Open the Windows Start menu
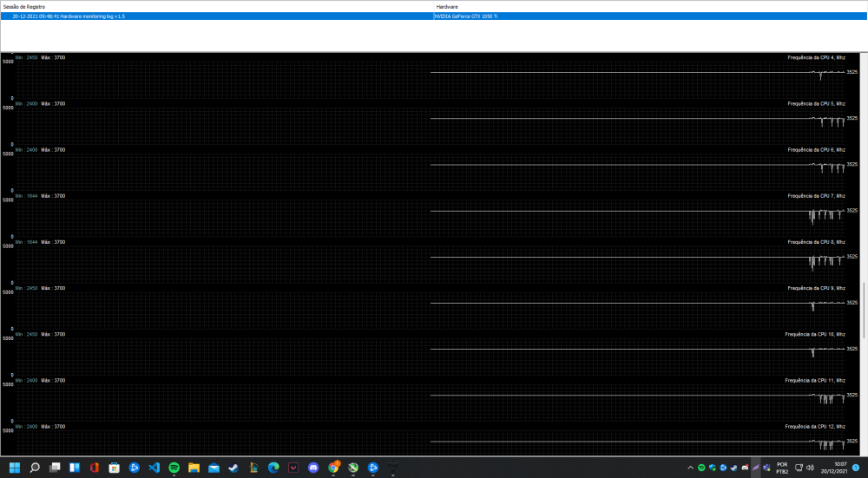Image resolution: width=868 pixels, height=478 pixels. tap(15, 468)
